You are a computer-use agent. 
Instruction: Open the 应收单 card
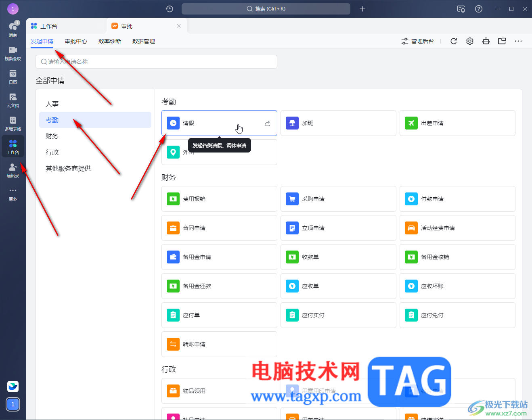[x=338, y=286]
